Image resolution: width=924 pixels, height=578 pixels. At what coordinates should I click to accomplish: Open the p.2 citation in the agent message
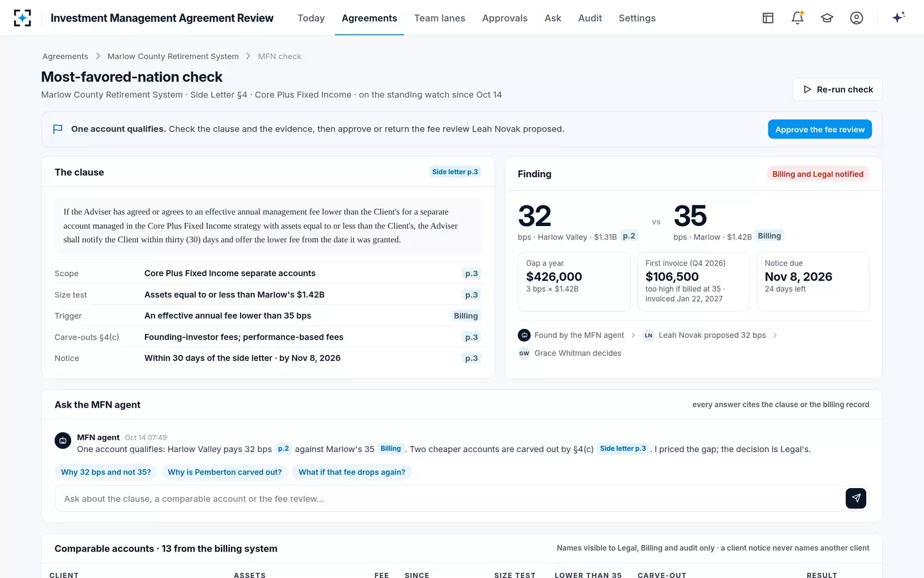(284, 449)
